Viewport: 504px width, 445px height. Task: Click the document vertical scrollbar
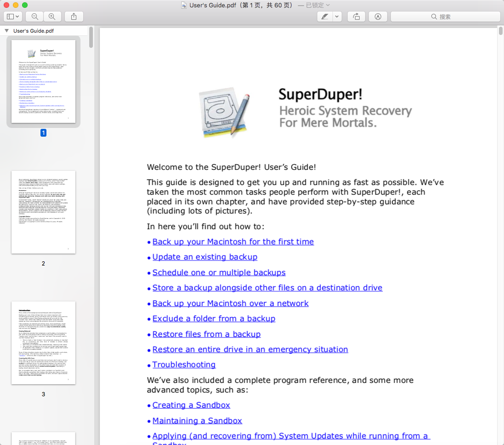(500, 31)
